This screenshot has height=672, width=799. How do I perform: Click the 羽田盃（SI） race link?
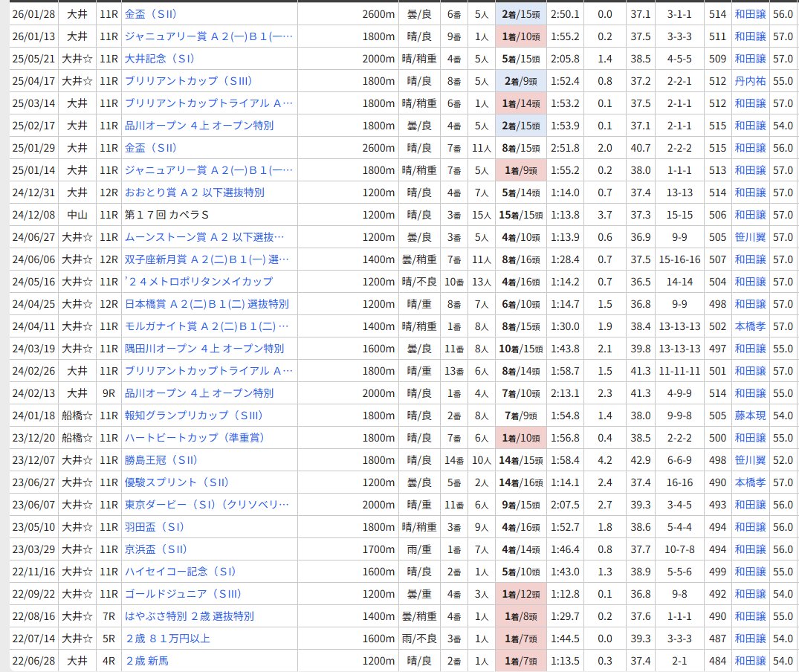click(155, 527)
